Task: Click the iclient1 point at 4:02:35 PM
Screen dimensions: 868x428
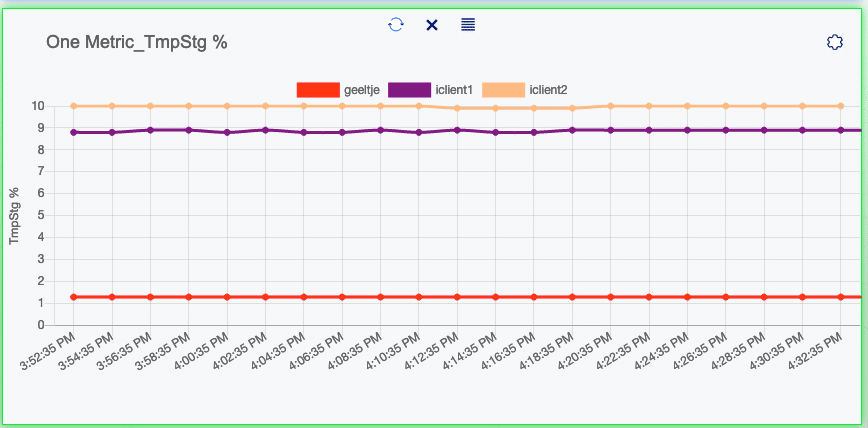Action: 265,130
